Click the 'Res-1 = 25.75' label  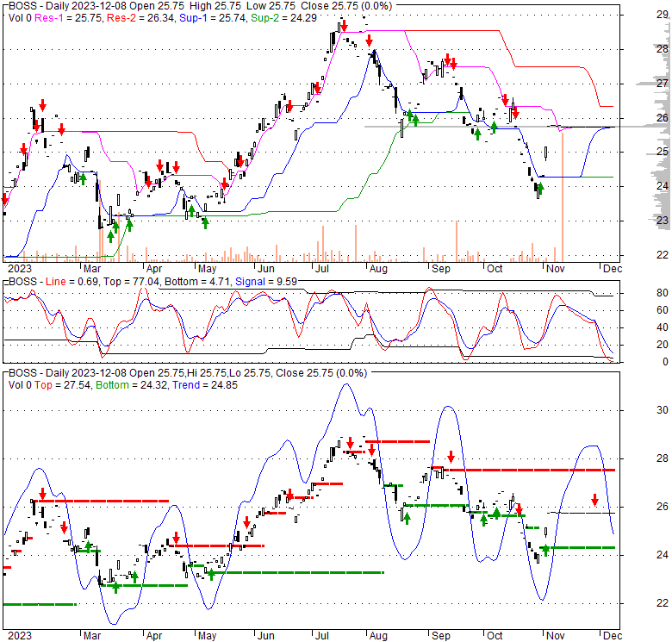(69, 18)
